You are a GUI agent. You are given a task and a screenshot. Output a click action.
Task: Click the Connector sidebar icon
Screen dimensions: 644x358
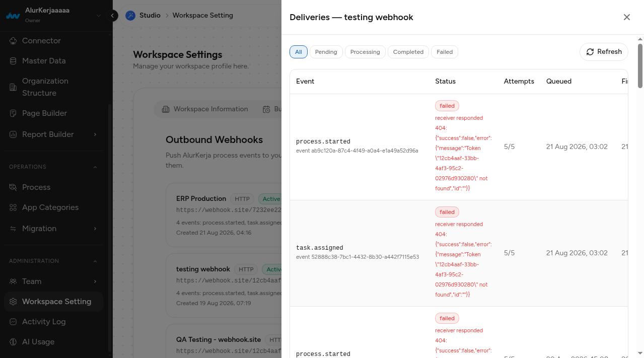[13, 41]
